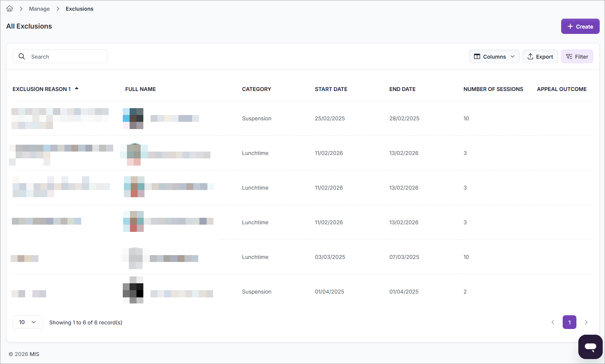Open the Filter panel
The width and height of the screenshot is (605, 364).
[x=577, y=57]
